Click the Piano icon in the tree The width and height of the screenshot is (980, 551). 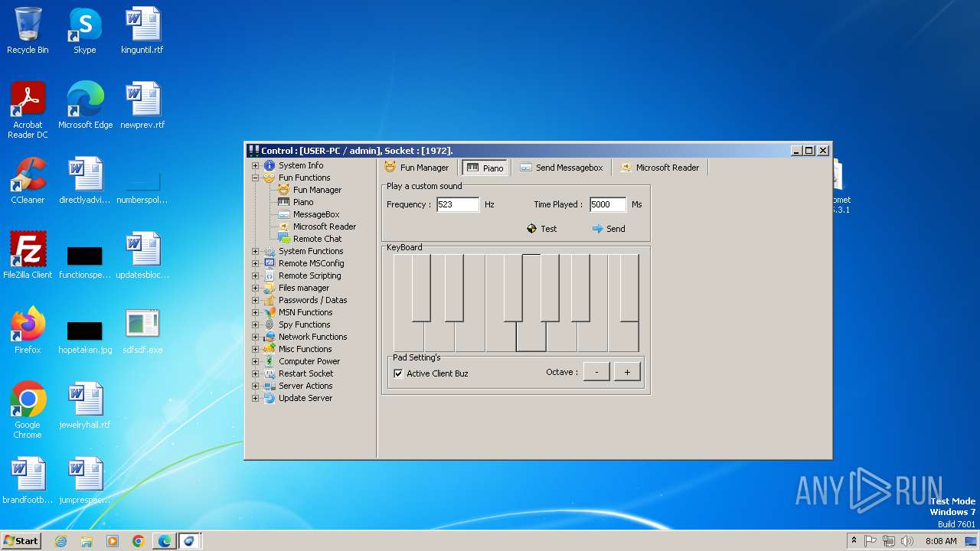(x=284, y=202)
